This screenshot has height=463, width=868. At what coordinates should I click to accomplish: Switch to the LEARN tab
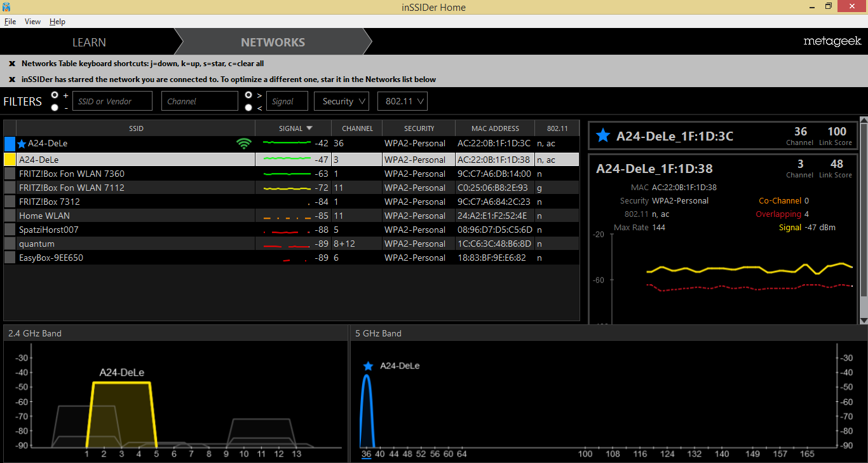pyautogui.click(x=89, y=43)
